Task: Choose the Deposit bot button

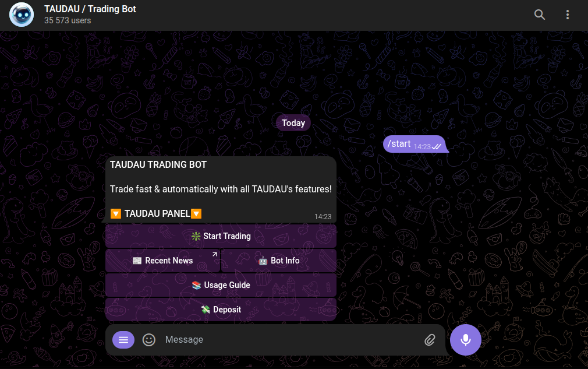Action: pos(221,310)
